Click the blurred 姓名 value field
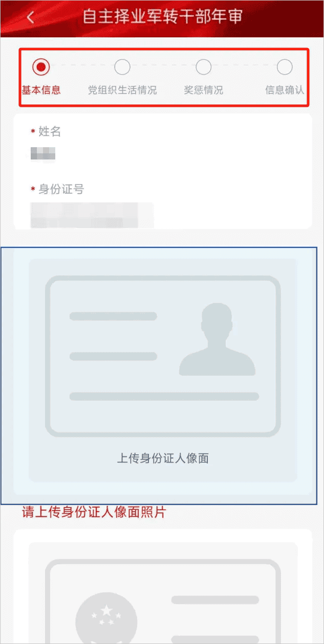 coord(43,153)
